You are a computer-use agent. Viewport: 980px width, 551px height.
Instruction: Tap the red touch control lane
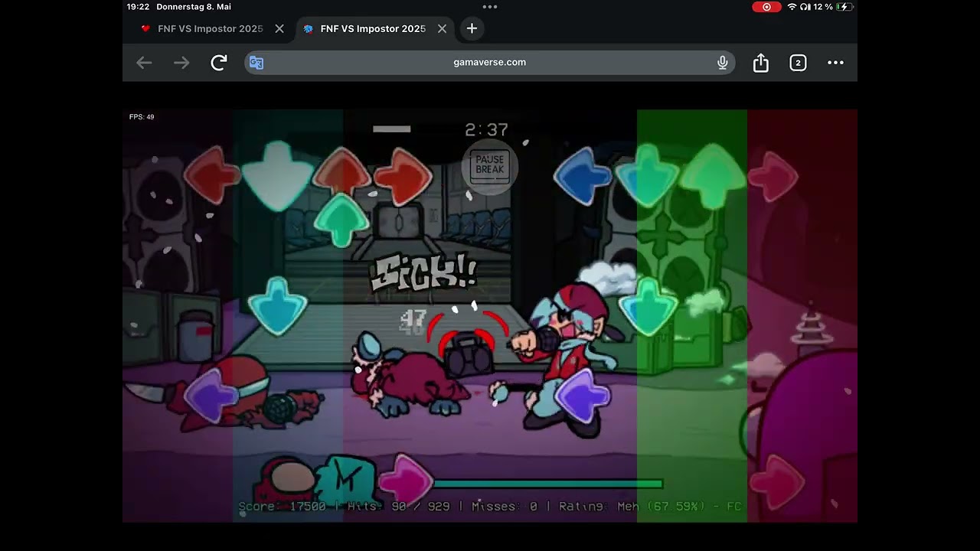(802, 315)
